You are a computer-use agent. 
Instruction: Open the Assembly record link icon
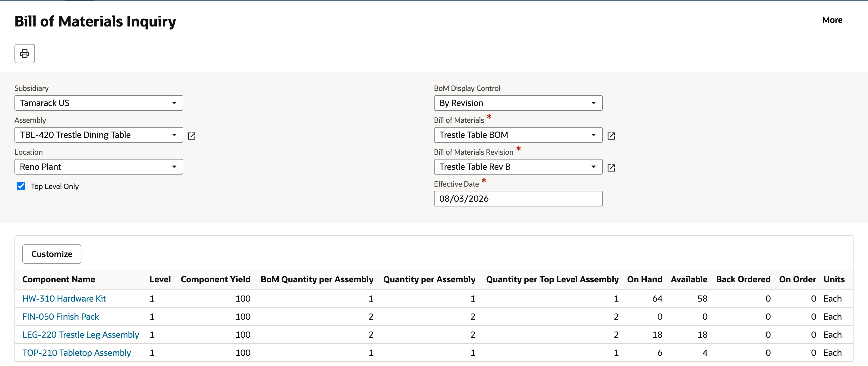(x=192, y=135)
